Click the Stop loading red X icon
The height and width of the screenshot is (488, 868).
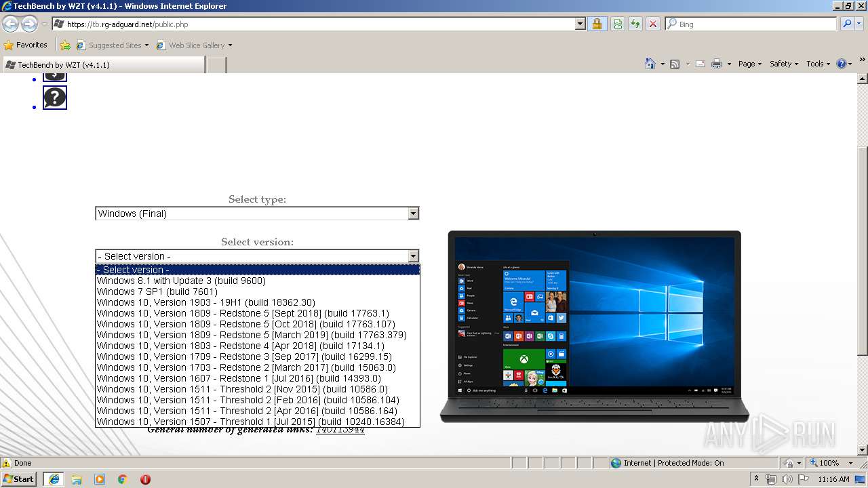[x=653, y=24]
